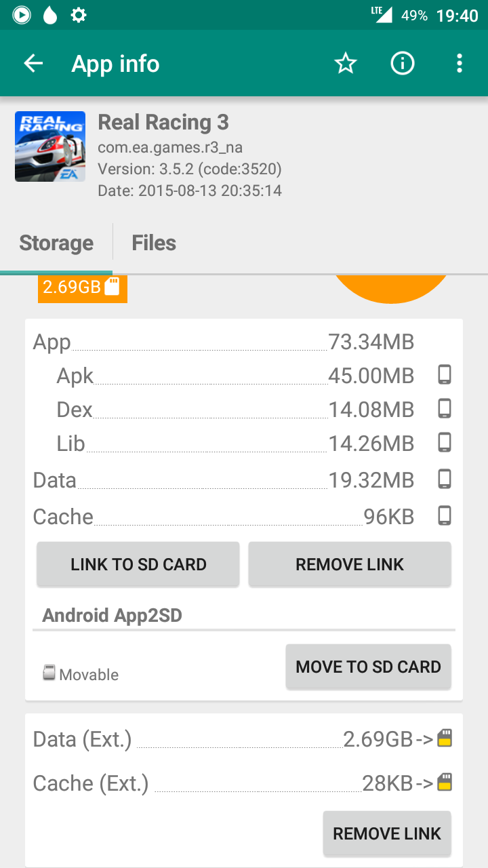Switch to the Files tab
Viewport: 488px width, 868px height.
[x=154, y=243]
